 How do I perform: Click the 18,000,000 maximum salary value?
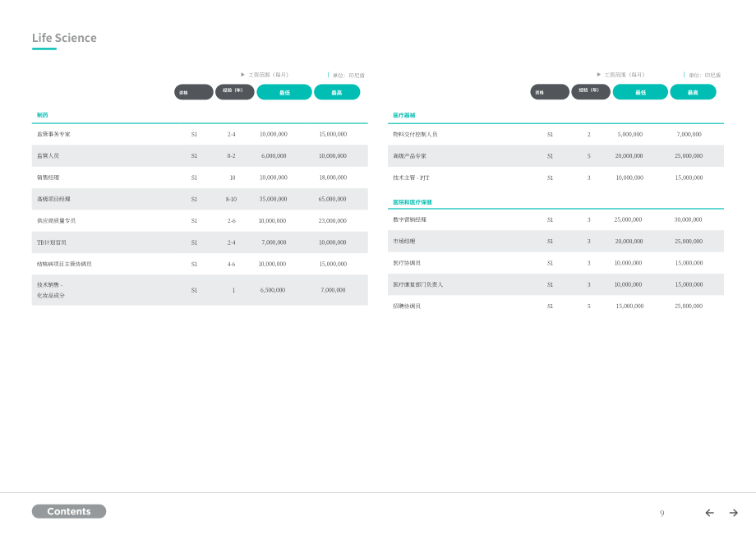(x=333, y=178)
